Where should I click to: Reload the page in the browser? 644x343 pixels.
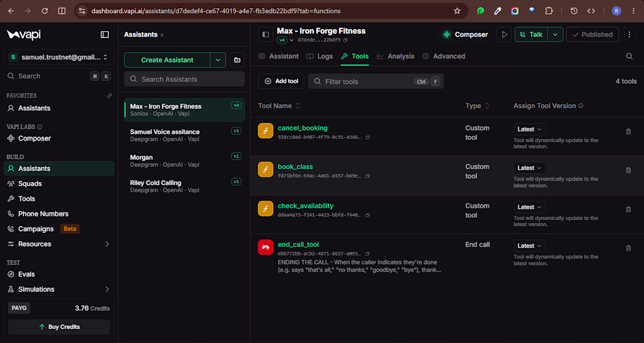click(x=44, y=11)
